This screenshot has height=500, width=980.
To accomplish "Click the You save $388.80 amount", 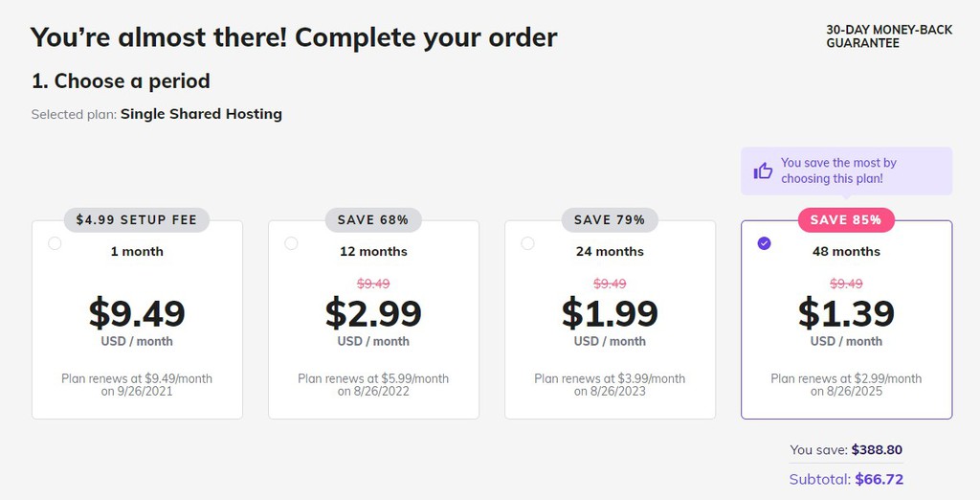I will point(877,450).
